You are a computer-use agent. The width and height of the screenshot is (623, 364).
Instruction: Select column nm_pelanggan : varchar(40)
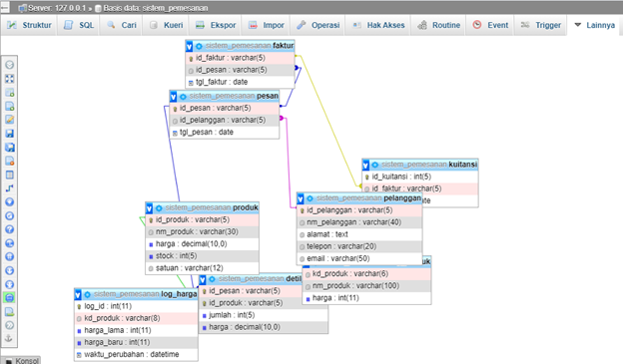(x=359, y=222)
